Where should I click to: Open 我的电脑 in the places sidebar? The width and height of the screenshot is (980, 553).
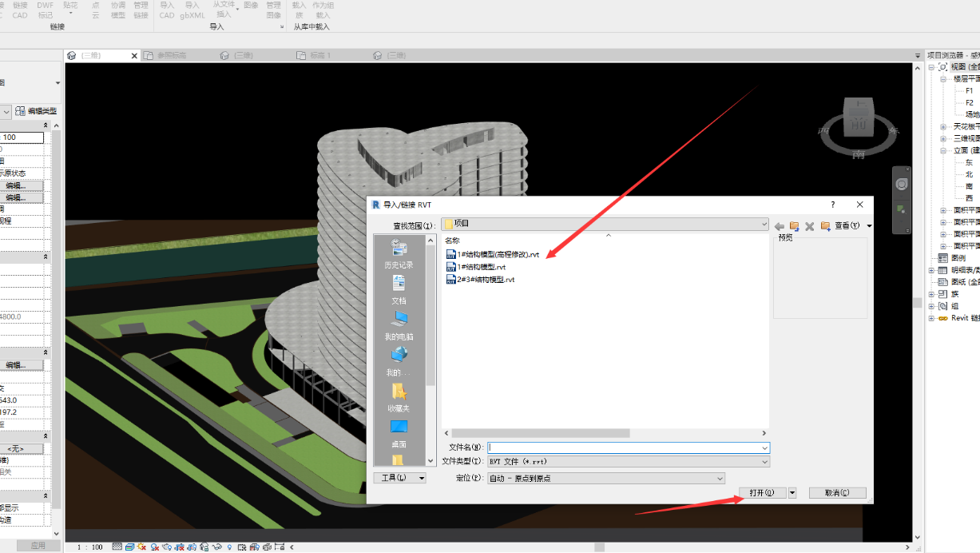coord(399,326)
